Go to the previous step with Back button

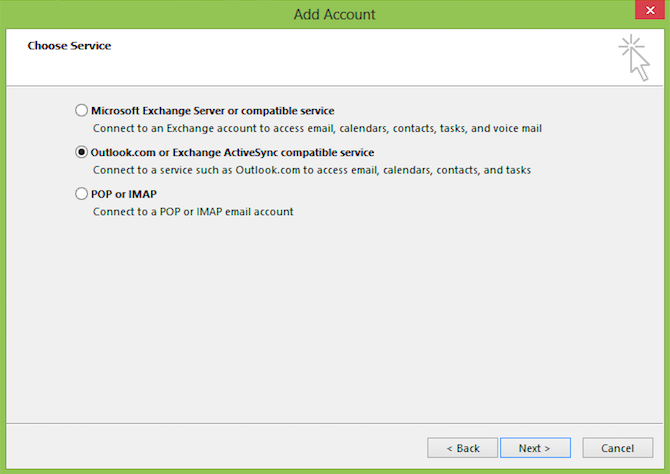coord(463,448)
